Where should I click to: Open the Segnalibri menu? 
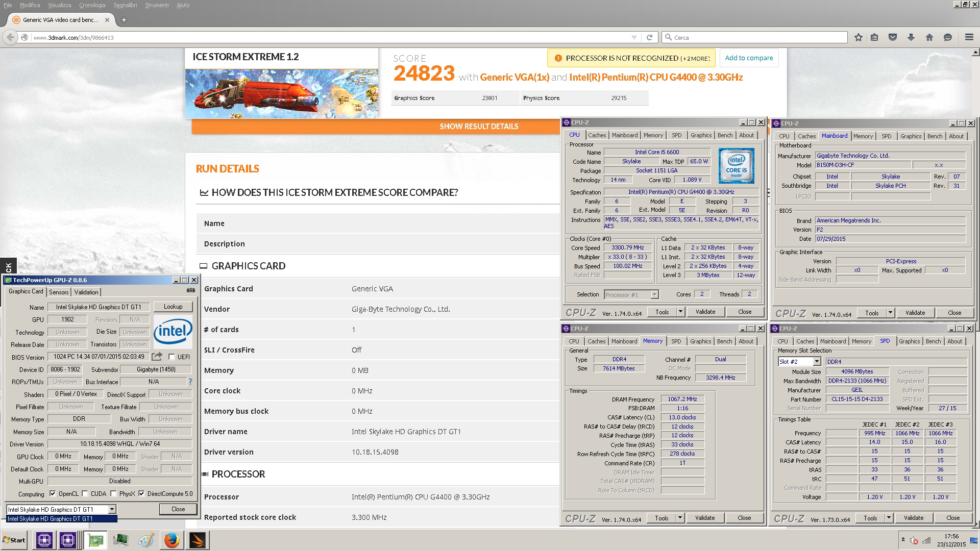(x=125, y=5)
